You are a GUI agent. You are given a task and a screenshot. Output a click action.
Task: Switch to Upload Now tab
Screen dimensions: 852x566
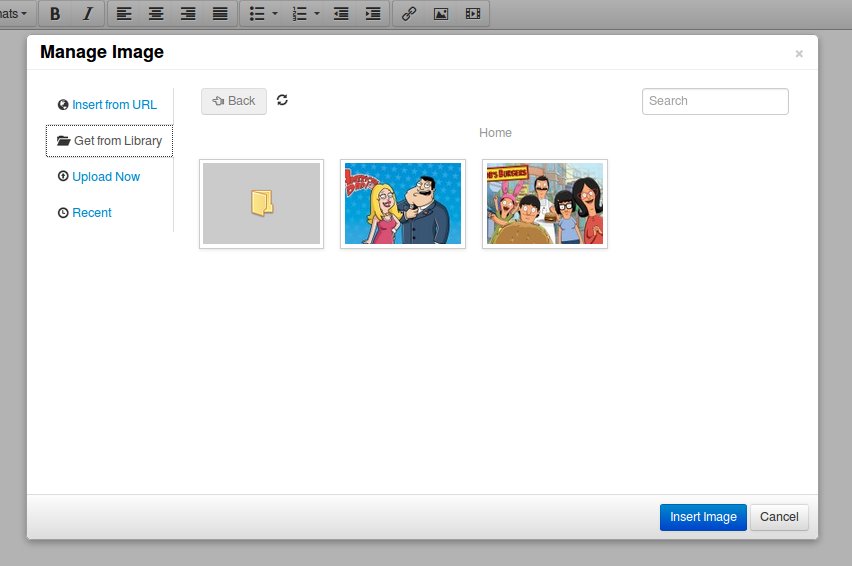coord(99,177)
